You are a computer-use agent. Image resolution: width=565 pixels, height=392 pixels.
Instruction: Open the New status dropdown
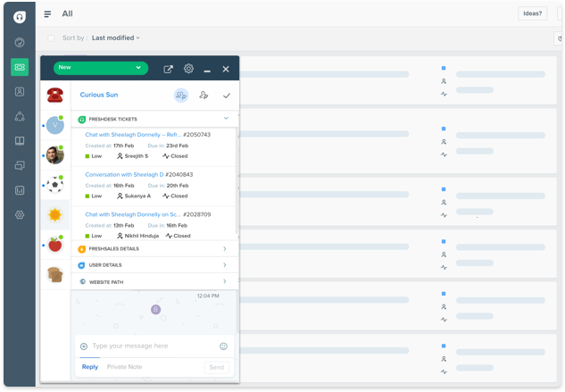point(99,68)
